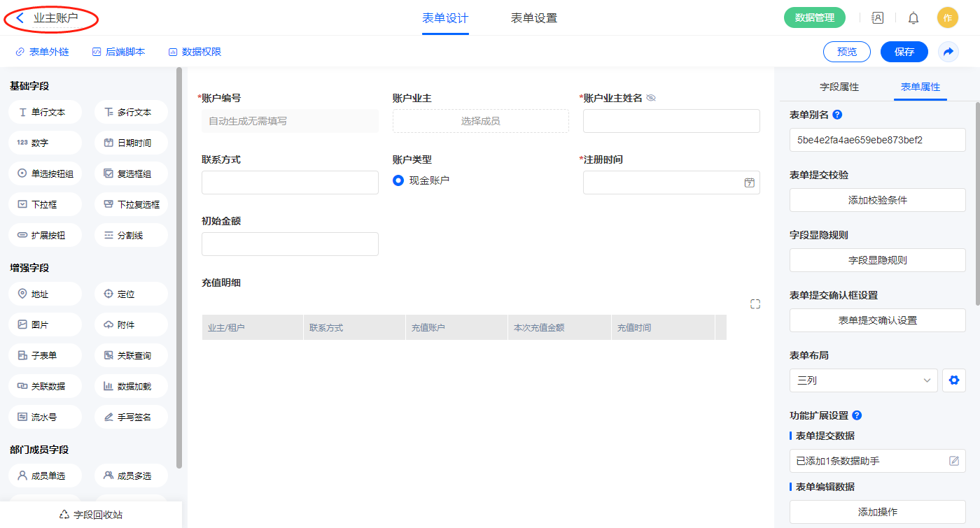Switch to the 表单设置 tab
The image size is (980, 528).
tap(534, 18)
